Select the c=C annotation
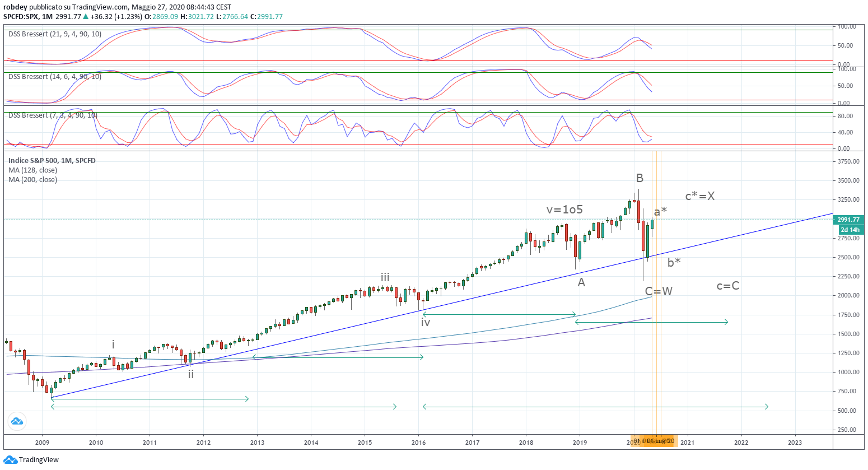The height and width of the screenshot is (470, 868). [x=728, y=286]
